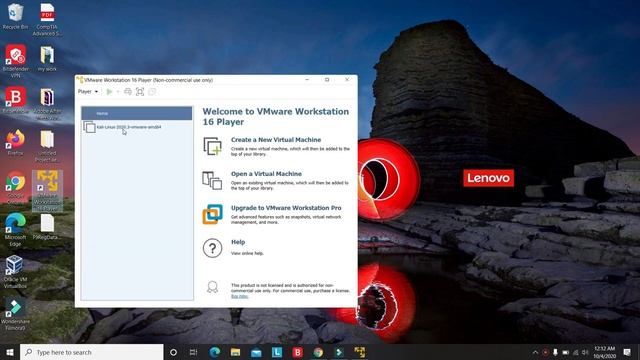Select Oracle VM VirtualBox desktop shortcut
Image resolution: width=640 pixels, height=360 pixels.
16,271
